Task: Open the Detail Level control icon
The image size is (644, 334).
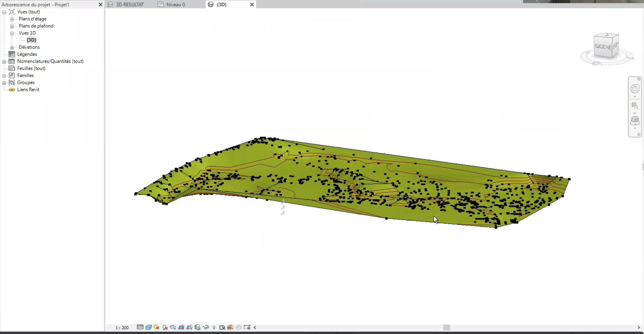Action: (140, 327)
